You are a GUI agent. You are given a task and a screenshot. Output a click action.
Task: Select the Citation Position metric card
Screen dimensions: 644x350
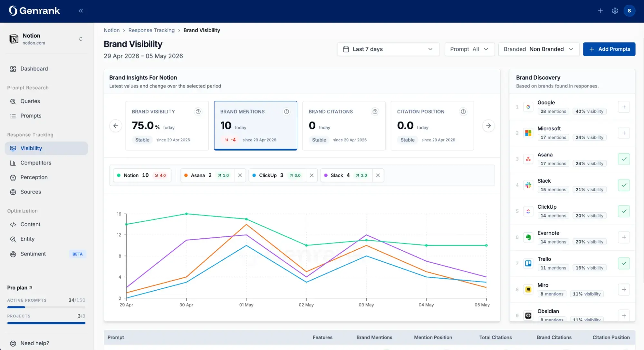[x=432, y=126]
